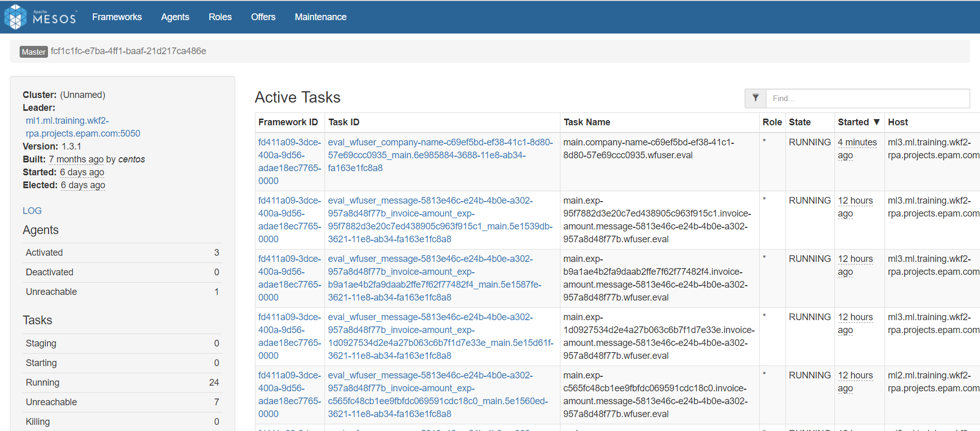Viewport: 980px width, 431px height.
Task: Open framework ID link in company-name row
Action: [290, 161]
